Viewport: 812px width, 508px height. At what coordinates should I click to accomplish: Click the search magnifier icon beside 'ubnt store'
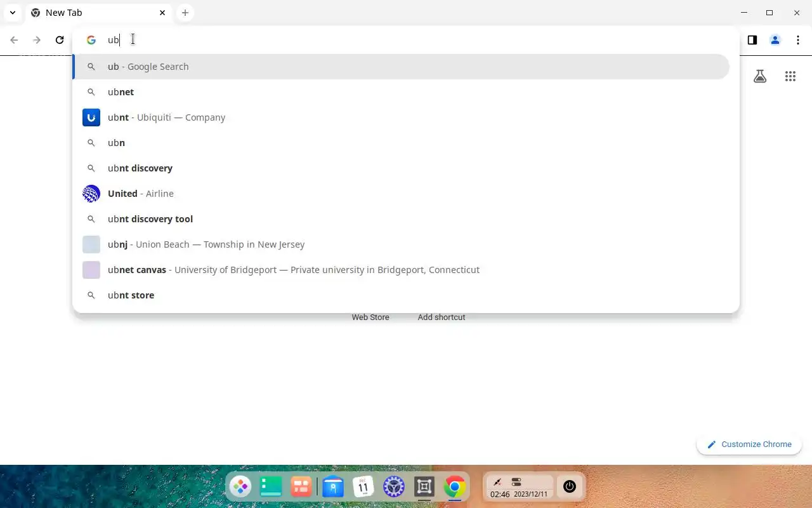91,295
